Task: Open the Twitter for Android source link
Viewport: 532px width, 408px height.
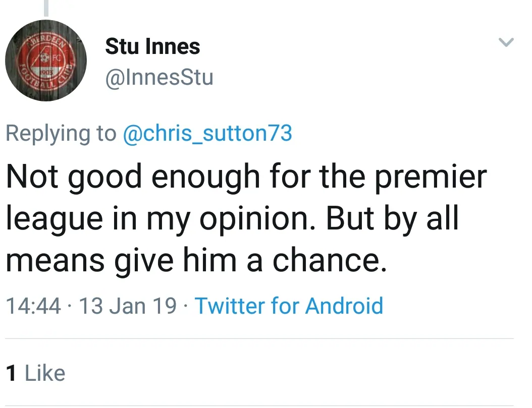Action: pyautogui.click(x=289, y=306)
